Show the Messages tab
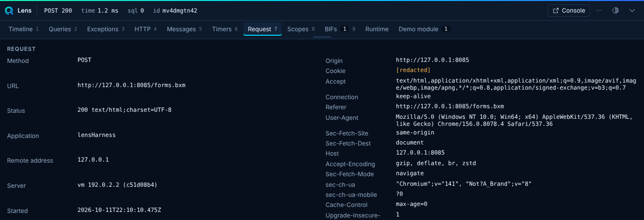 coord(184,29)
